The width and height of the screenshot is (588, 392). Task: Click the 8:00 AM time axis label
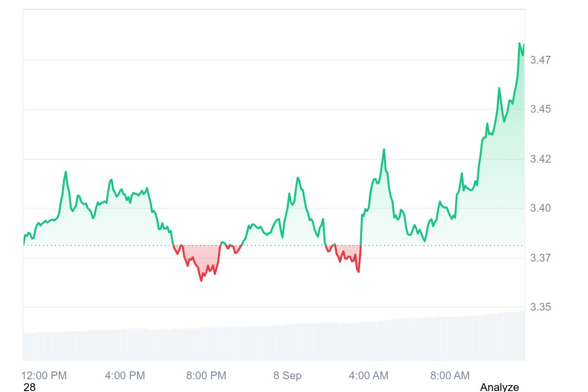pos(450,376)
